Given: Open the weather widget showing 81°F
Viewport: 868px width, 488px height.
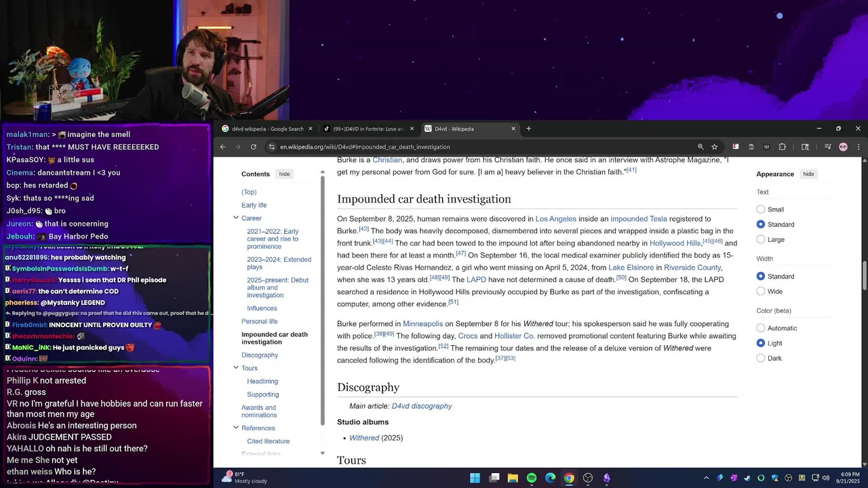Looking at the screenshot, I should (245, 478).
